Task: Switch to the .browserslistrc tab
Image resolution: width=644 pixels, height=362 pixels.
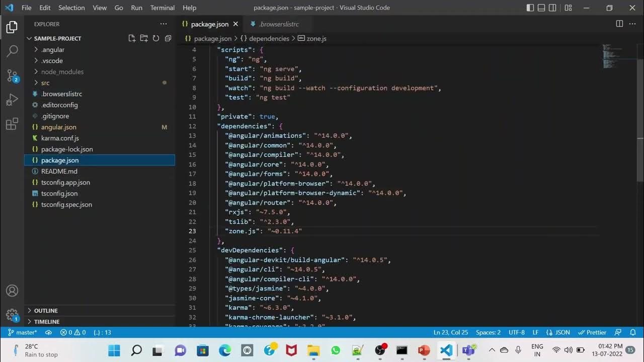Action: [x=278, y=24]
